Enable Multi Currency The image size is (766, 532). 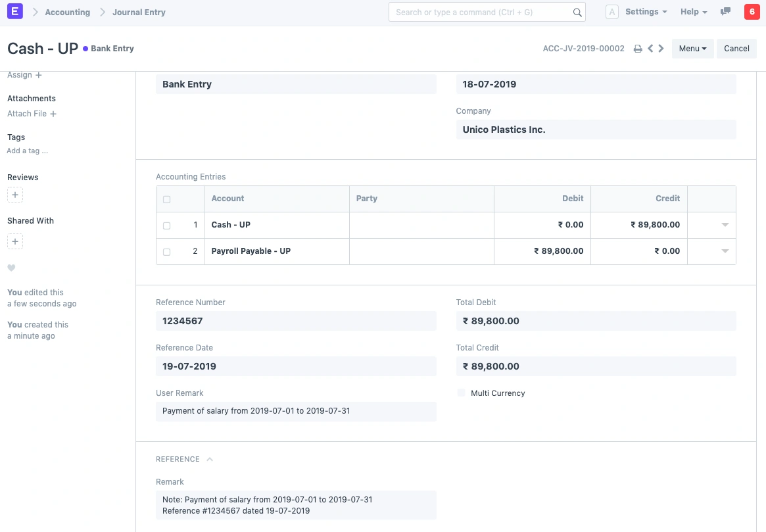coord(461,393)
